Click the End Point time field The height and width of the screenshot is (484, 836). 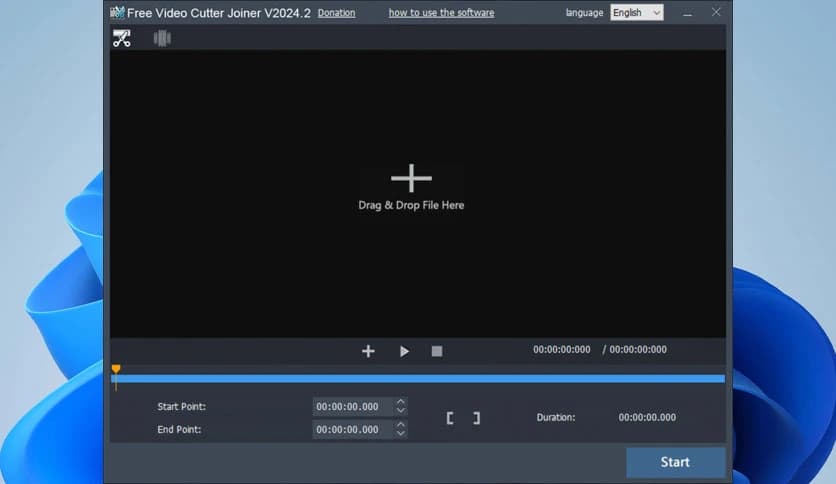click(353, 430)
